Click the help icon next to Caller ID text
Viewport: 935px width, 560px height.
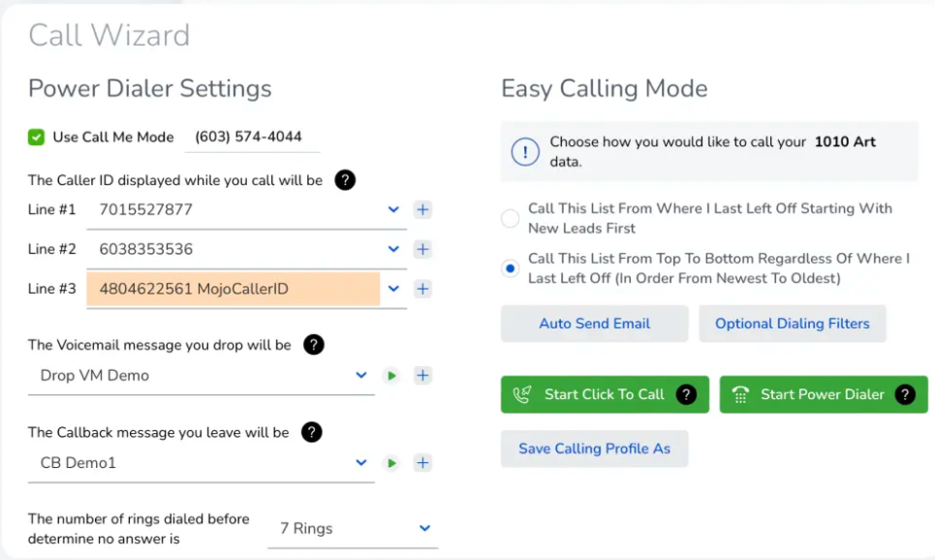[x=345, y=180]
